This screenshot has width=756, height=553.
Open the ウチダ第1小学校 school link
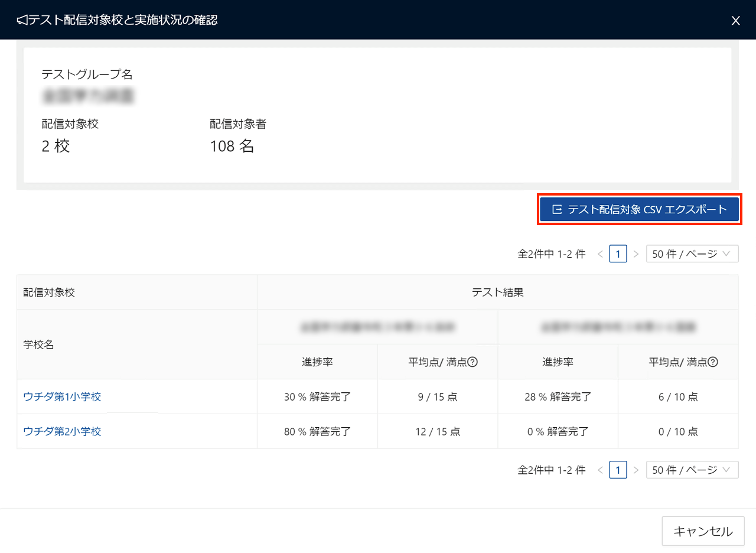pyautogui.click(x=62, y=396)
